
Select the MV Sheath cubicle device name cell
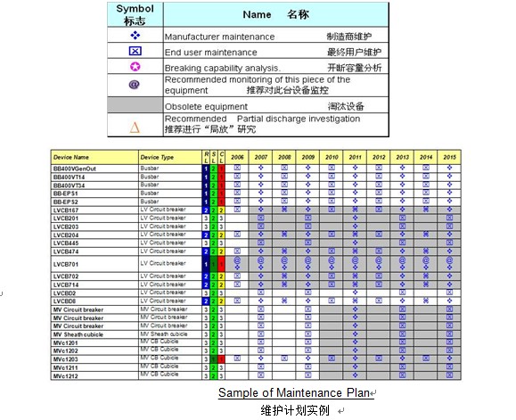pyautogui.click(x=94, y=334)
